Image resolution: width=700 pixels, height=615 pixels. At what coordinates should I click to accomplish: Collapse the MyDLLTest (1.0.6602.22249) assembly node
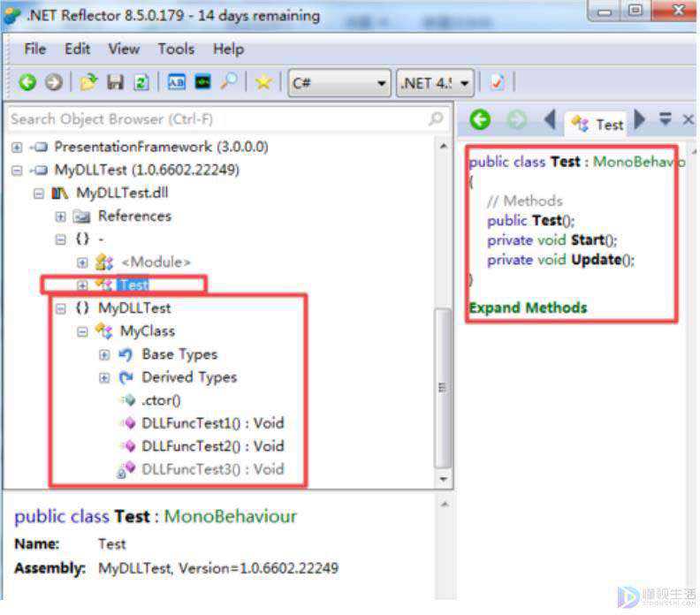(x=17, y=170)
